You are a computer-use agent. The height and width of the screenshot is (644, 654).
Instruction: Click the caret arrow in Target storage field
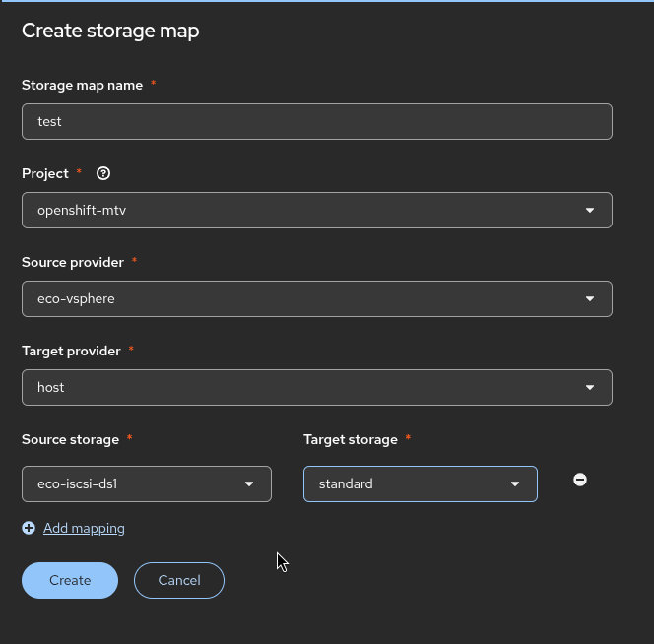pyautogui.click(x=515, y=483)
